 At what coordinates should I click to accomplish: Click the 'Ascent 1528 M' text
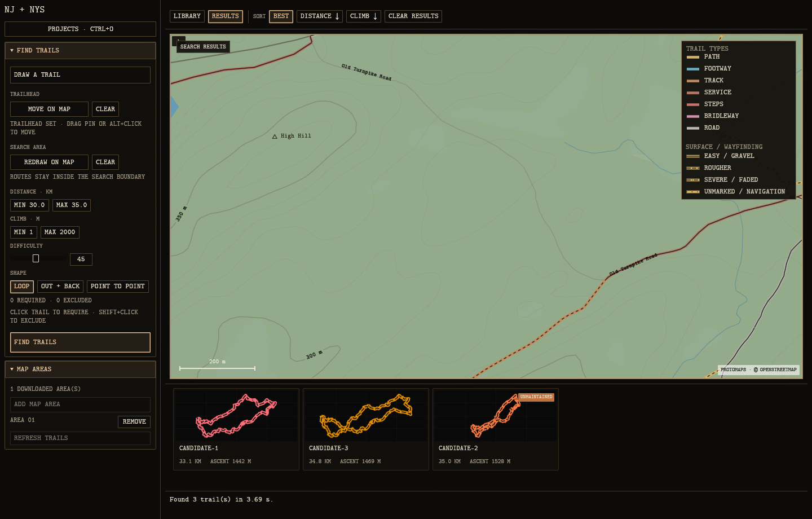pyautogui.click(x=490, y=461)
